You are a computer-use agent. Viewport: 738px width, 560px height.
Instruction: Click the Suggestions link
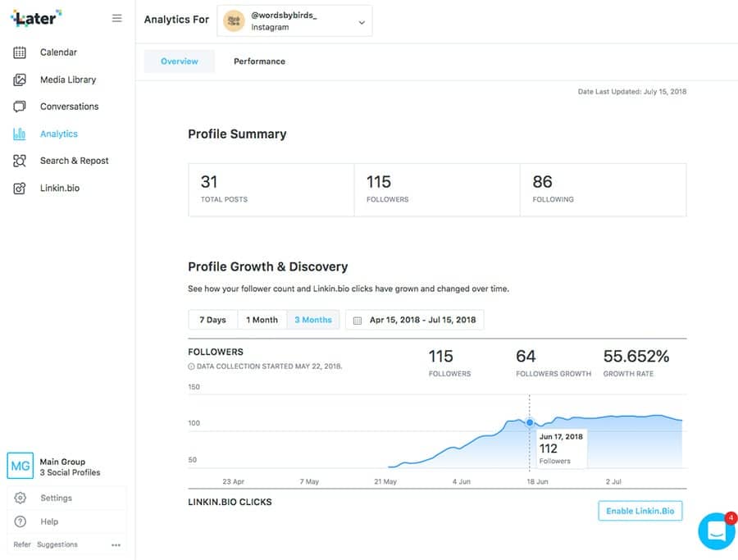(x=57, y=544)
